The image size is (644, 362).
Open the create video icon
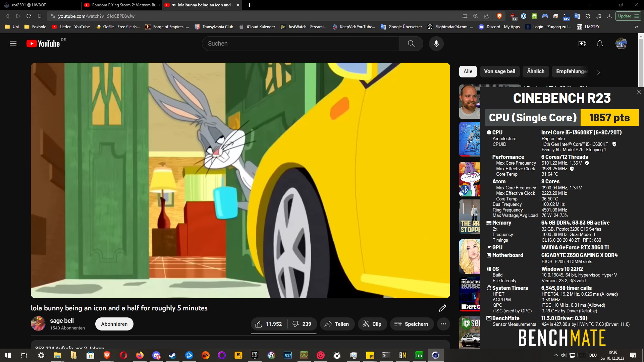[x=582, y=44]
